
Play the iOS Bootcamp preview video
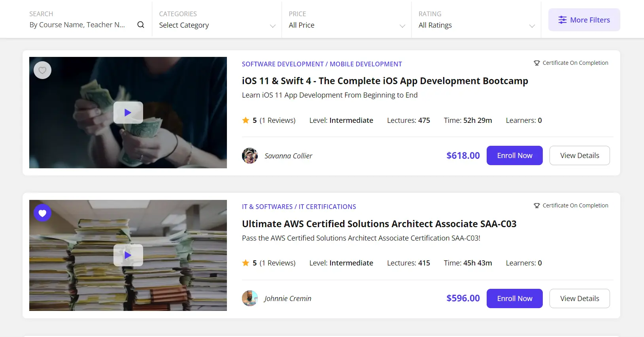[128, 113]
